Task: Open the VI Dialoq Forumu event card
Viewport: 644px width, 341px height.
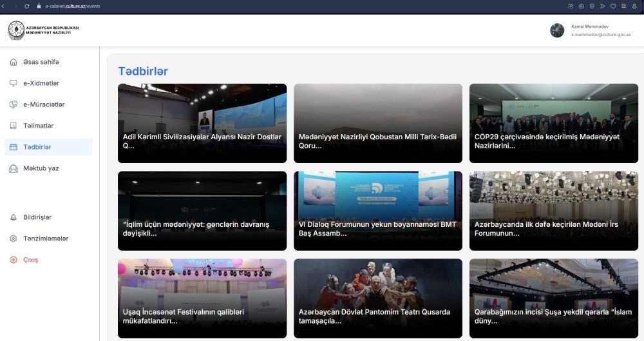Action: coord(378,211)
